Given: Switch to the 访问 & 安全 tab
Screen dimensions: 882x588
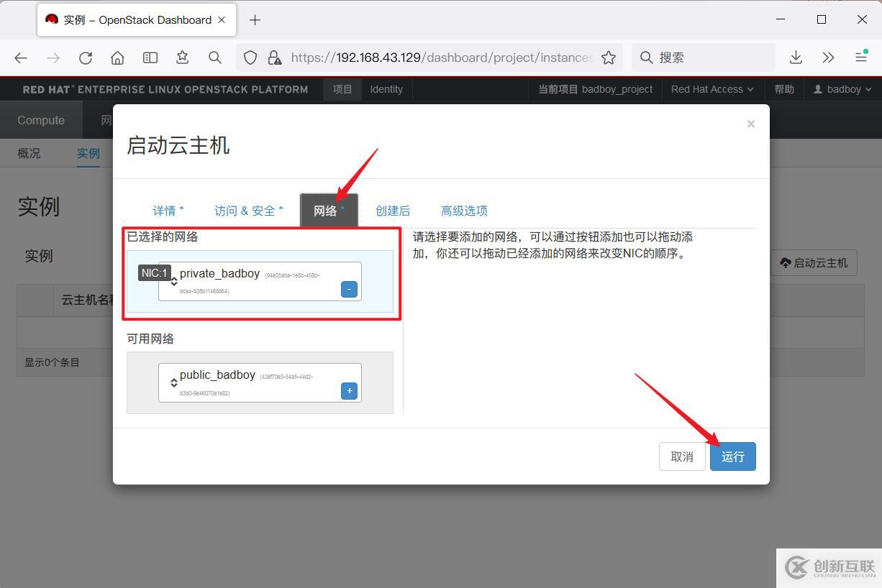Looking at the screenshot, I should point(249,211).
